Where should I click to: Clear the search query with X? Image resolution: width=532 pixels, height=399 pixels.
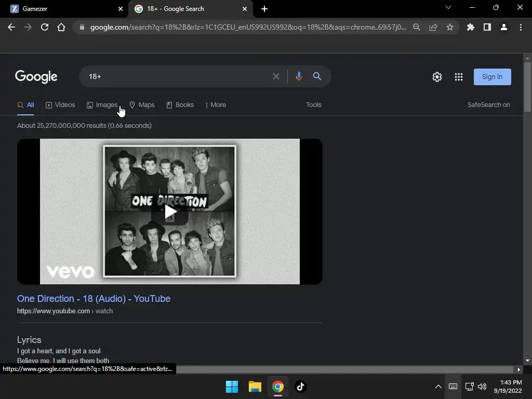[x=276, y=76]
